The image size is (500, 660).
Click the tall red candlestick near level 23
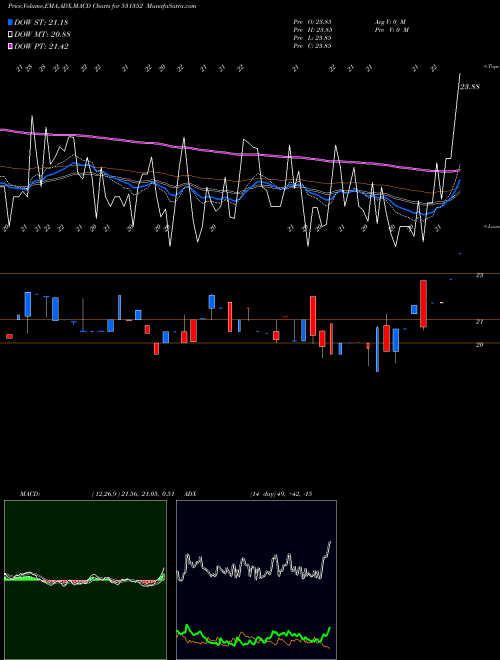pyautogui.click(x=423, y=303)
